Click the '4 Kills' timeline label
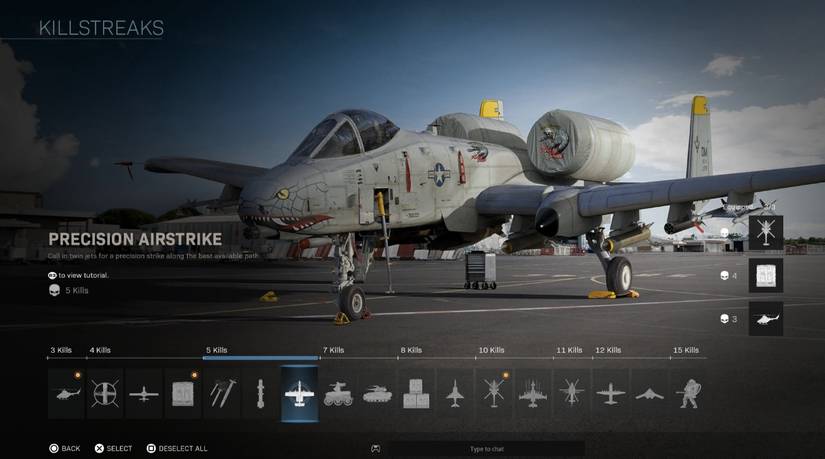Screen dimensions: 825x459 [x=100, y=350]
